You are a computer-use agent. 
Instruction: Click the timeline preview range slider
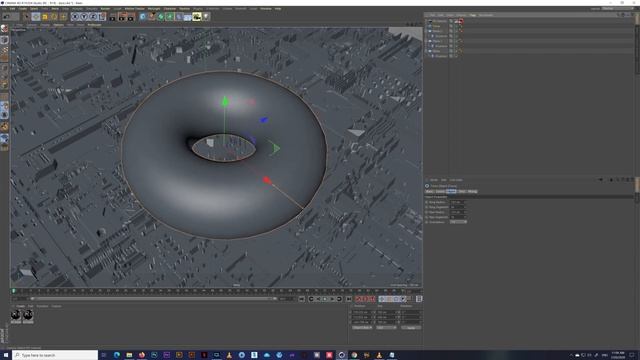pyautogui.click(x=154, y=299)
